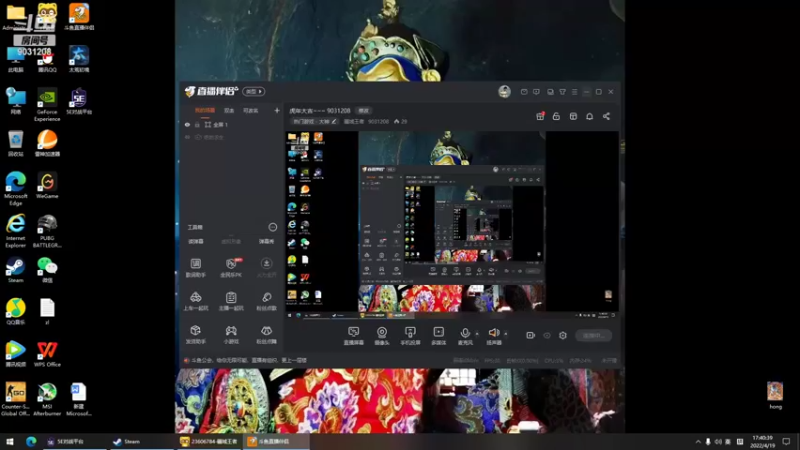800x450 pixels.
Task: Open the Action Center notification icon
Action: pos(786,441)
